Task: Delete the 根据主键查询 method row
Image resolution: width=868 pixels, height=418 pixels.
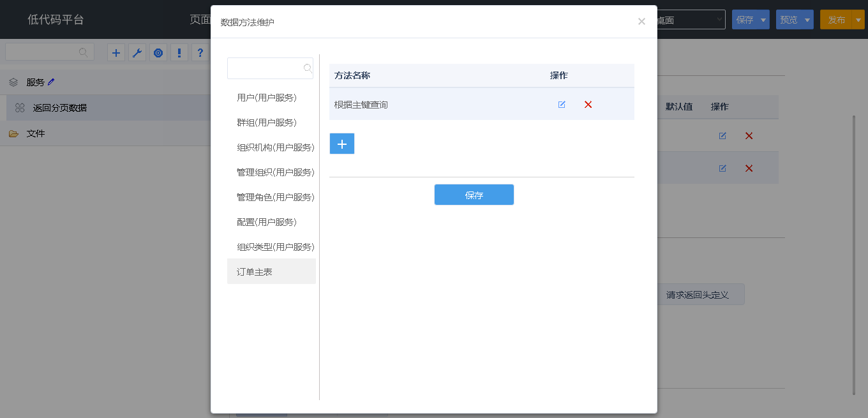Action: coord(588,105)
